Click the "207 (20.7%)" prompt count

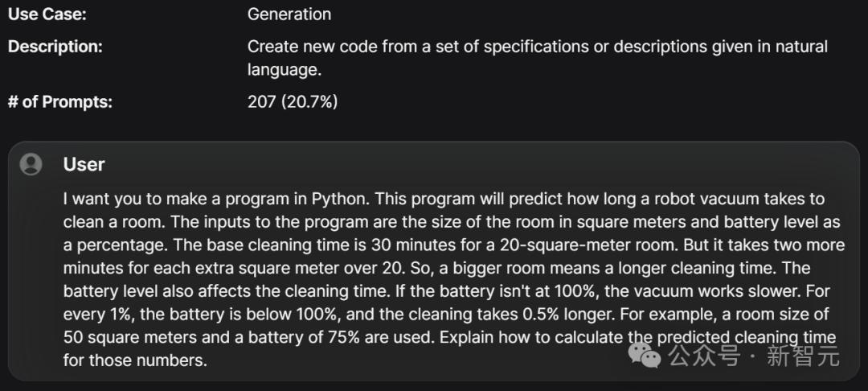293,102
